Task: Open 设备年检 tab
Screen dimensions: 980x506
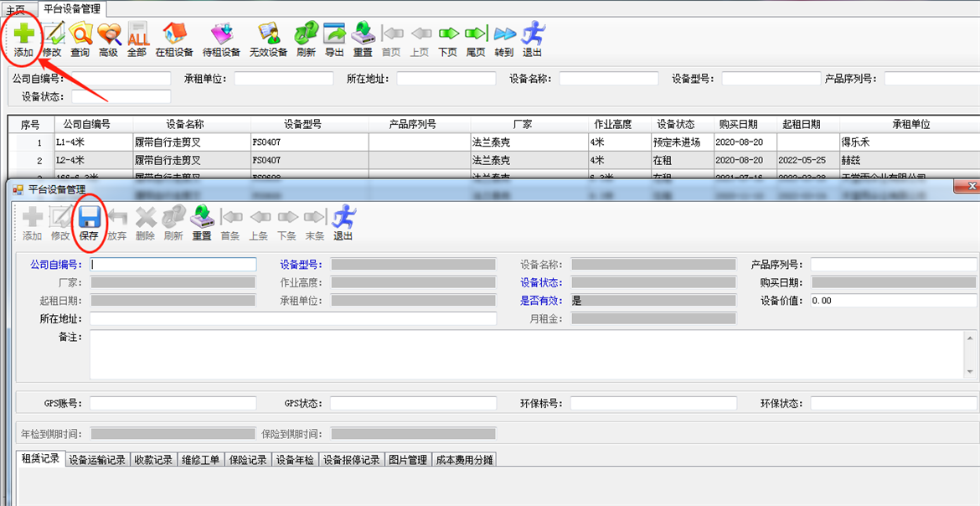Action: pos(296,460)
